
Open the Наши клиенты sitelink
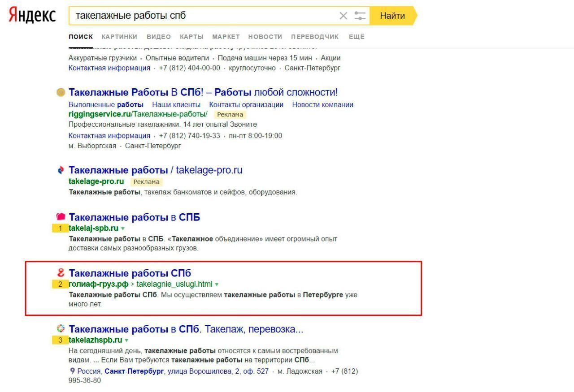point(176,104)
